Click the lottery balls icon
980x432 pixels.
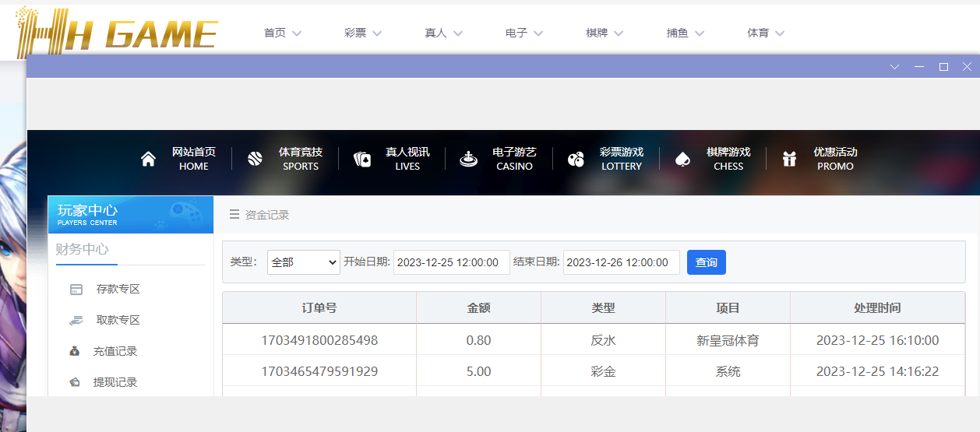click(576, 159)
